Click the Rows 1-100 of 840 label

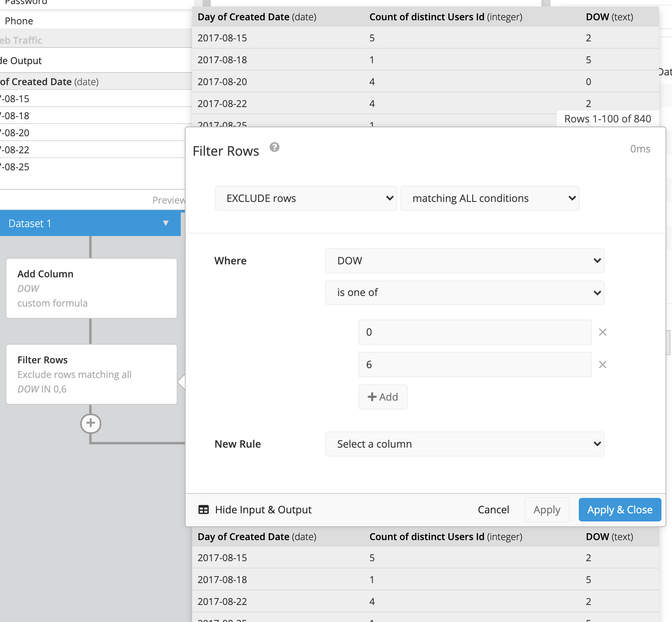coord(608,119)
